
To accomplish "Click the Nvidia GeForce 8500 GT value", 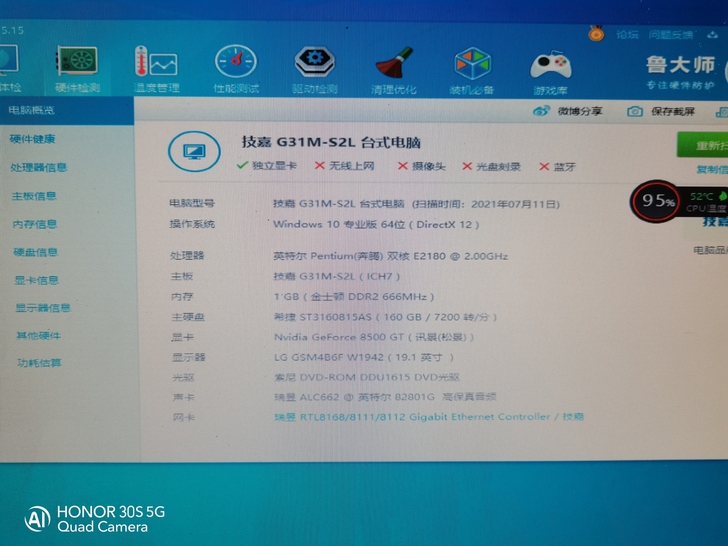I will tap(374, 337).
